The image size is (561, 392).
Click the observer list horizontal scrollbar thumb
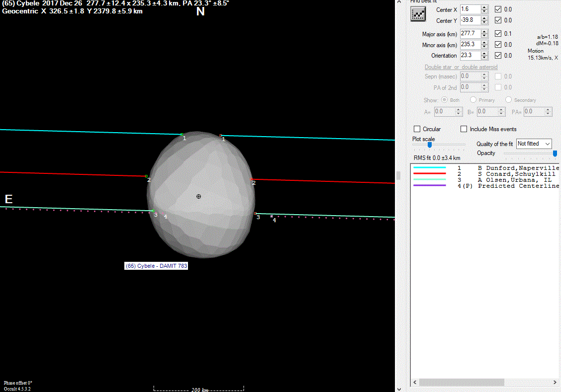(x=462, y=382)
